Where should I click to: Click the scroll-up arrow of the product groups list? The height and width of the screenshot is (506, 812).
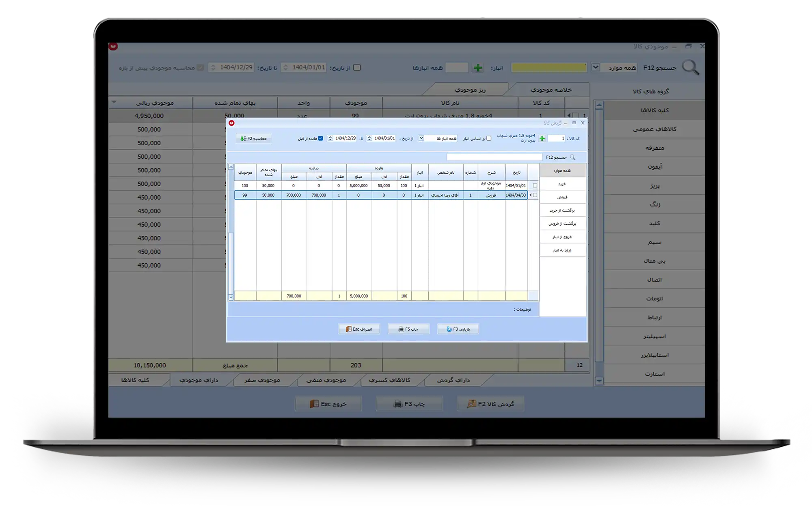tap(599, 105)
